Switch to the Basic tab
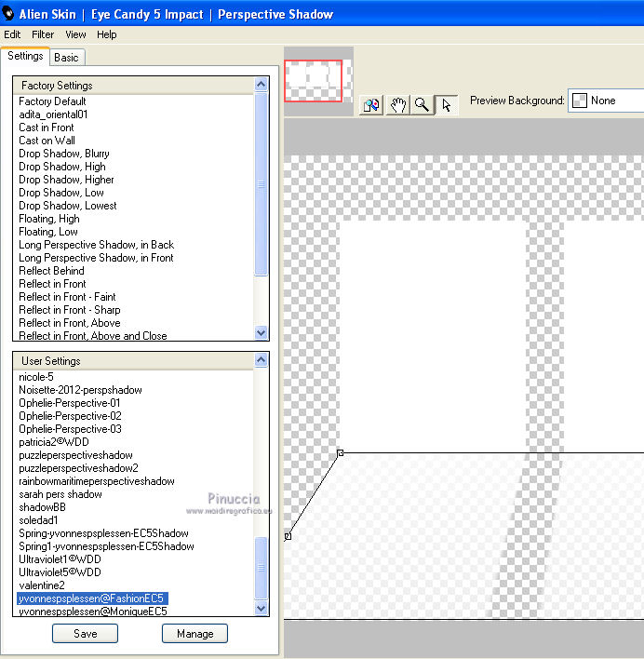This screenshot has height=659, width=644. click(66, 58)
